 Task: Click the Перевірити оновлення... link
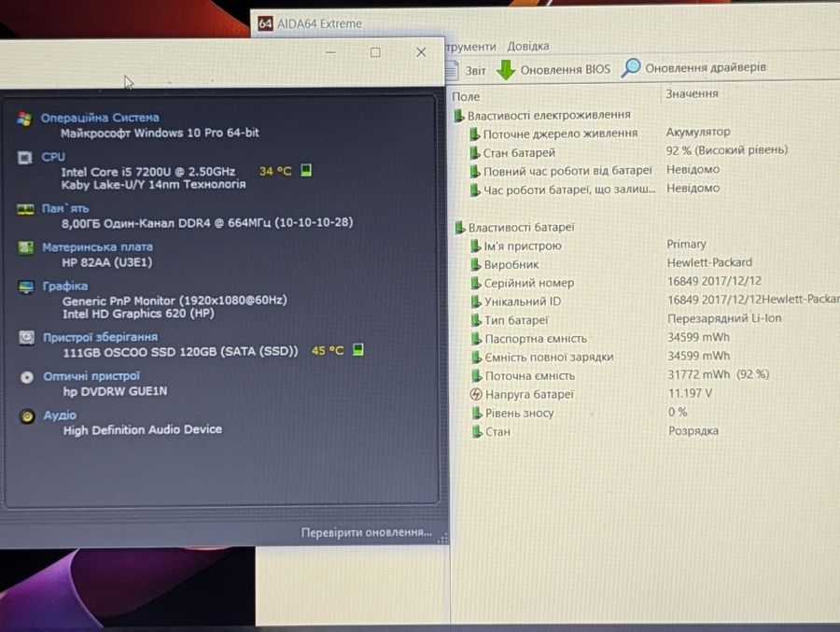[367, 532]
